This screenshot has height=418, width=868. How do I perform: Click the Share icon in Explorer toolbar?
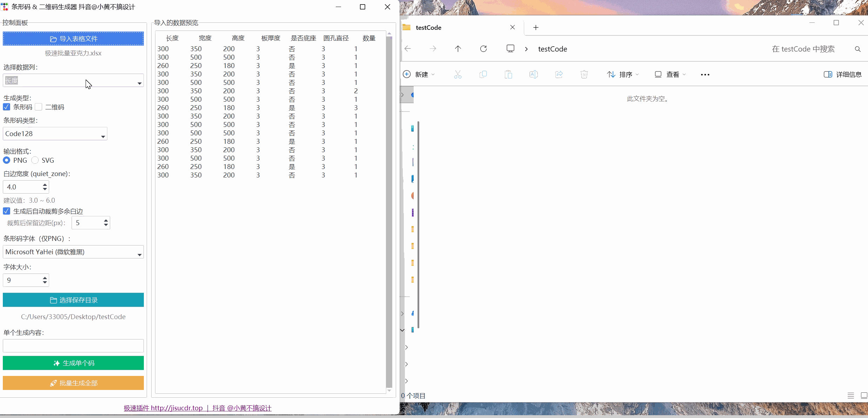(x=559, y=74)
